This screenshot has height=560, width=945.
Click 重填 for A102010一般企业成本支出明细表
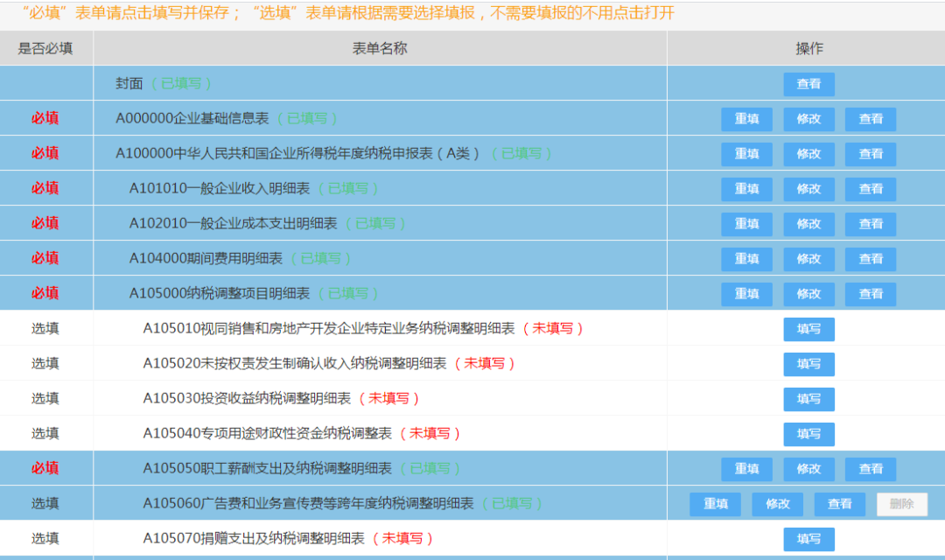click(x=746, y=224)
